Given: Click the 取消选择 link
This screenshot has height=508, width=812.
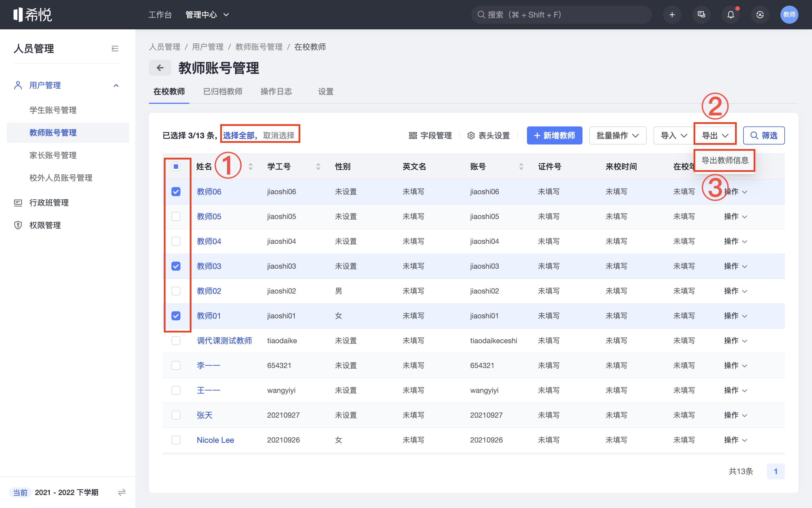Looking at the screenshot, I should 279,135.
